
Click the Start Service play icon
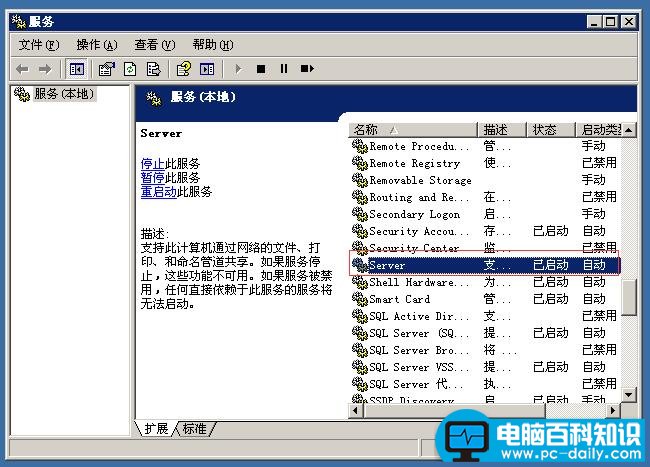pyautogui.click(x=238, y=69)
